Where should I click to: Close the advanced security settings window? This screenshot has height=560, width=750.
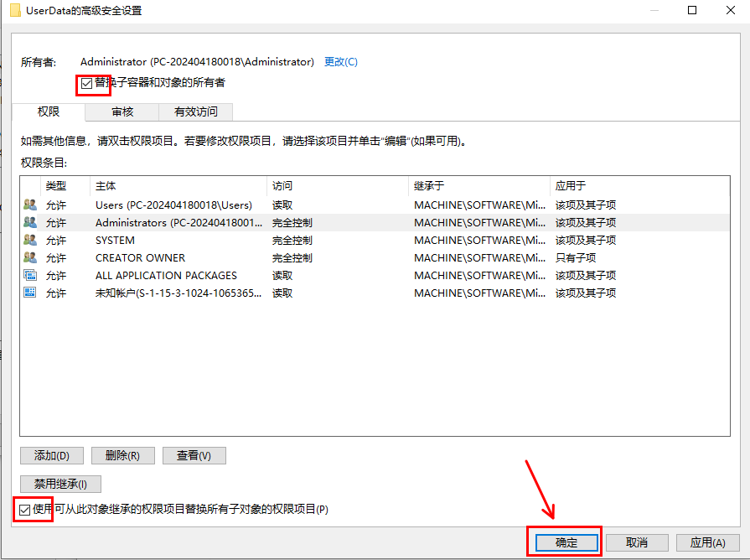(x=731, y=10)
